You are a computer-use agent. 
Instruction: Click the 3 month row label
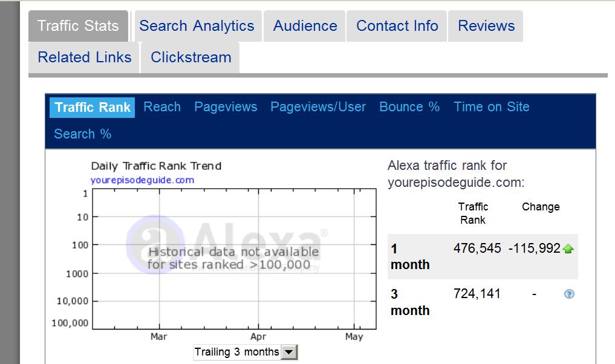coord(410,302)
